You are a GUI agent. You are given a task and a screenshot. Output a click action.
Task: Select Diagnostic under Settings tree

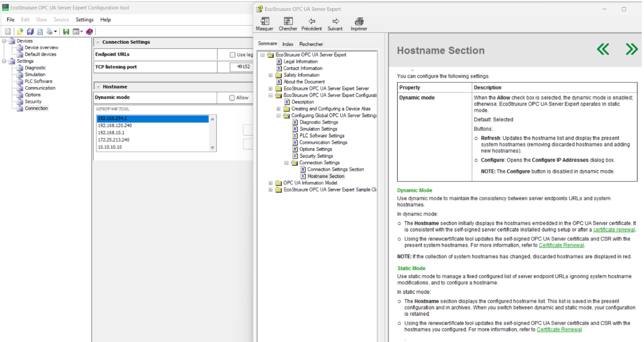click(35, 68)
